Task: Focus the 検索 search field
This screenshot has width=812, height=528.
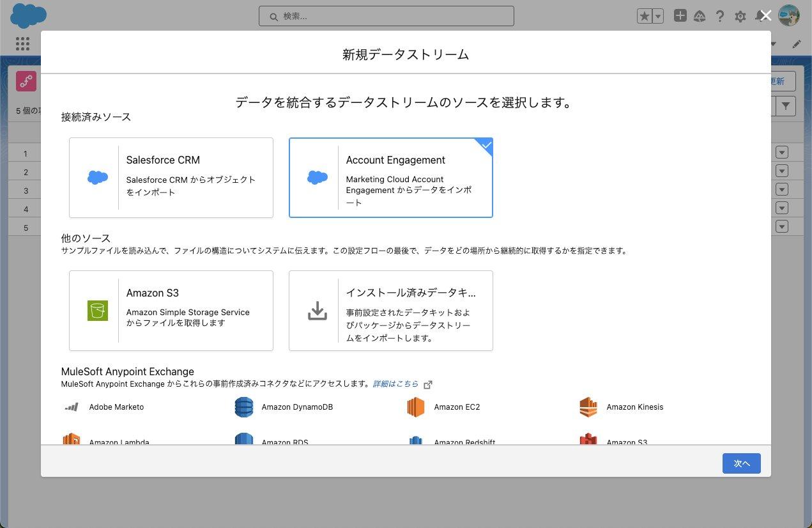Action: pyautogui.click(x=387, y=16)
